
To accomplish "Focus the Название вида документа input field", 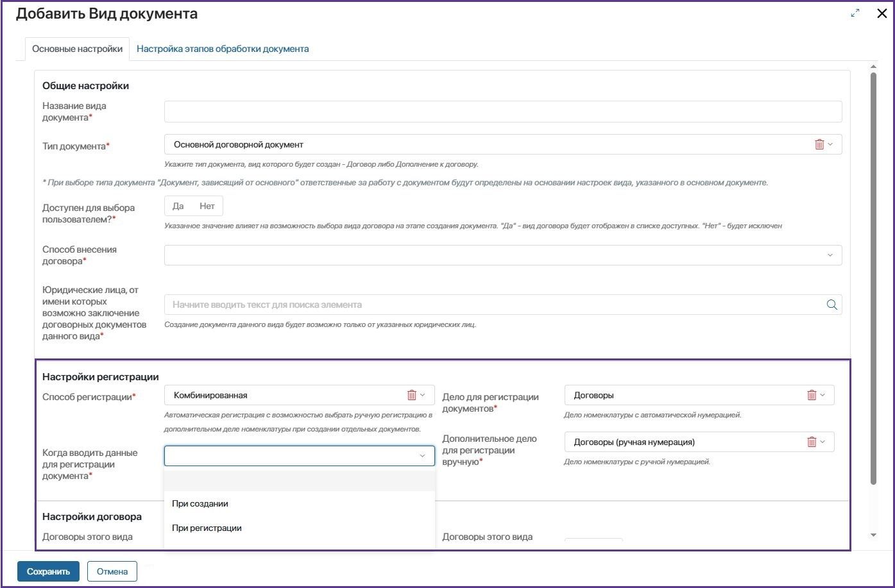I will coord(502,112).
